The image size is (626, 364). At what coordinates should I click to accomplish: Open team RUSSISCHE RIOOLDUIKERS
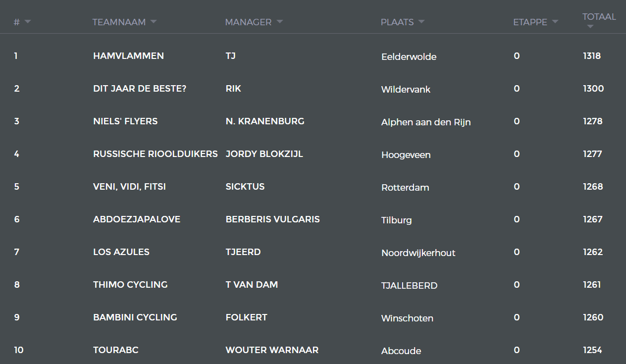(156, 154)
